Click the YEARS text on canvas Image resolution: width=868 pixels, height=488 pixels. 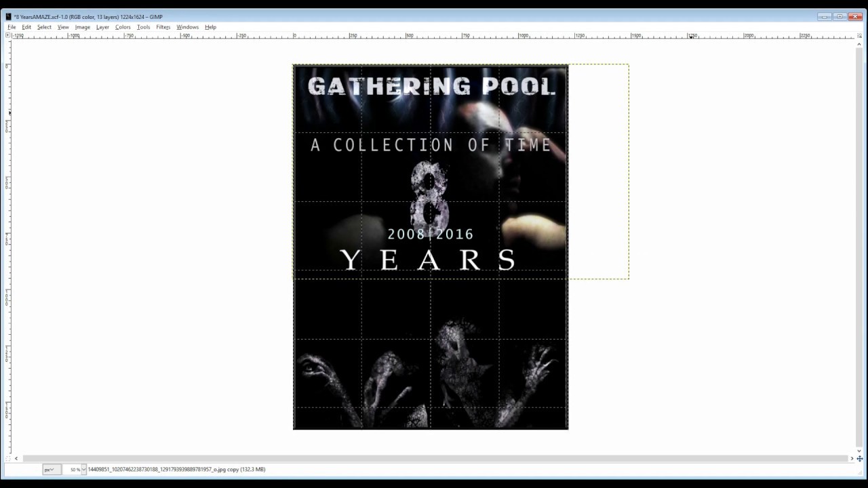tap(429, 260)
